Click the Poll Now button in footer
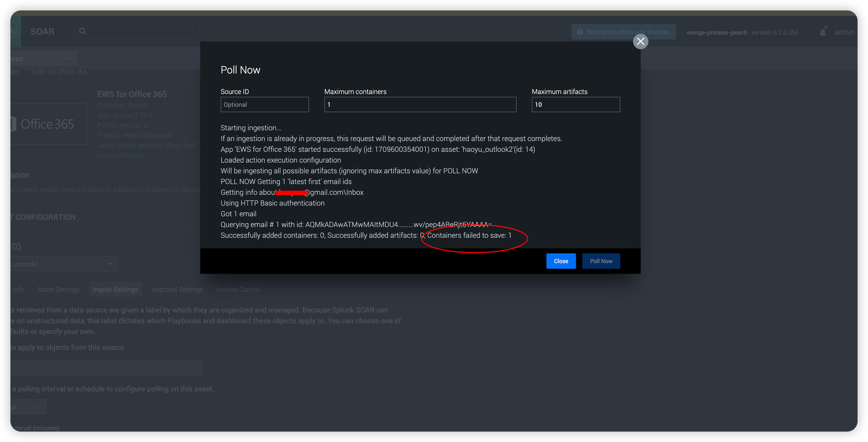The width and height of the screenshot is (868, 442). tap(601, 261)
